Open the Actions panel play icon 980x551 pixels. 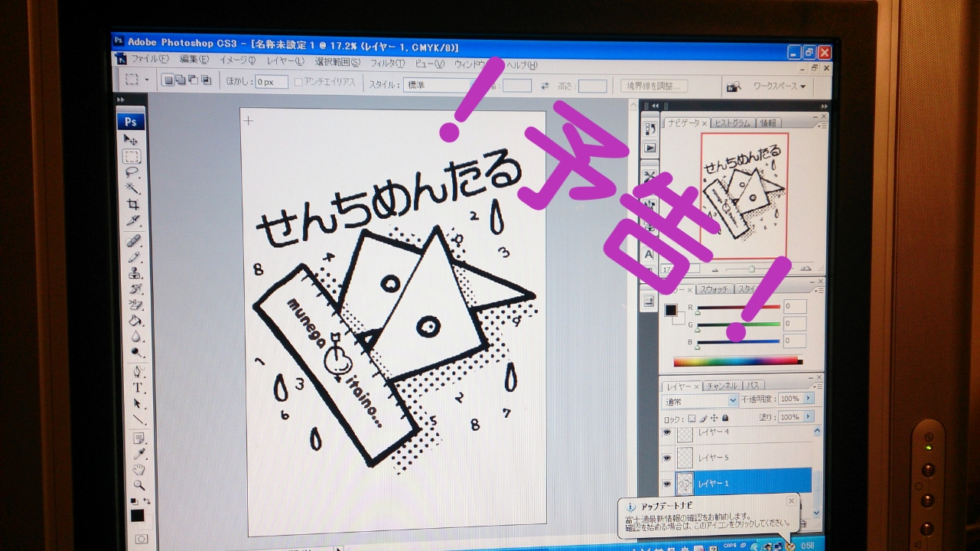click(650, 148)
